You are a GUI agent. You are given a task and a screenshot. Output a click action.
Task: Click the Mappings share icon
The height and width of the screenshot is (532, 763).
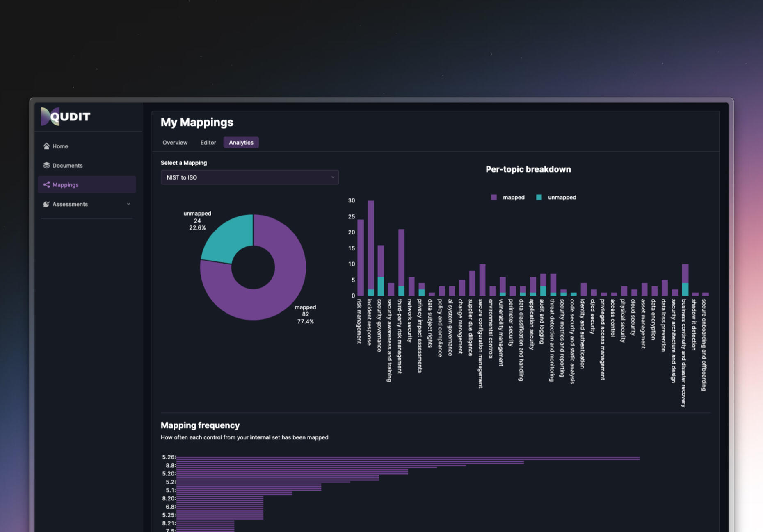46,185
